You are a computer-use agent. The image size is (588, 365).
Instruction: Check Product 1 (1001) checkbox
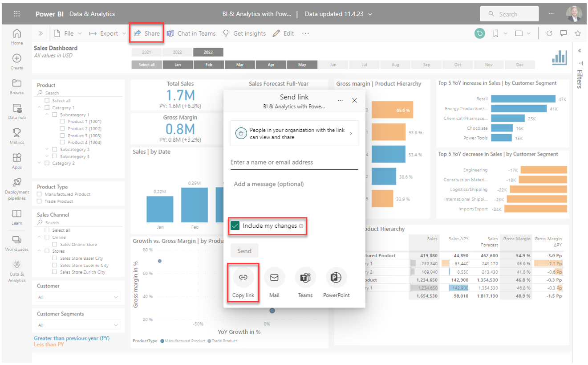pos(62,121)
